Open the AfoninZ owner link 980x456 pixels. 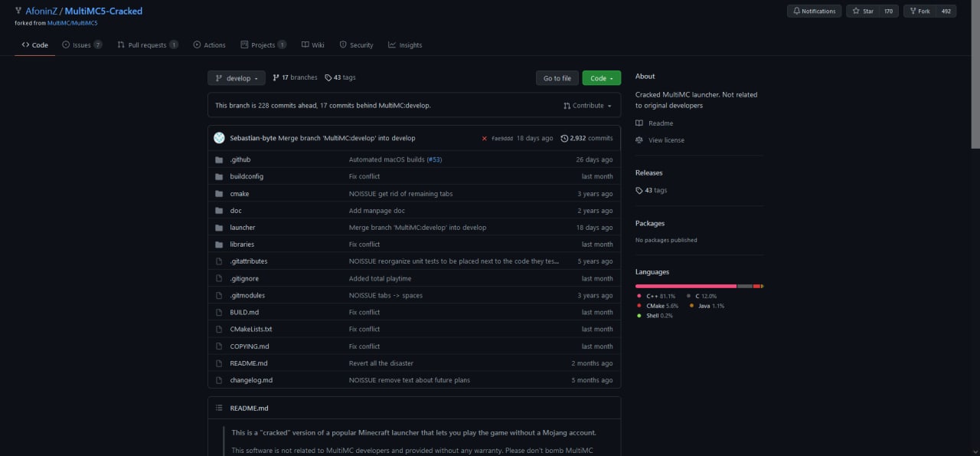click(41, 11)
